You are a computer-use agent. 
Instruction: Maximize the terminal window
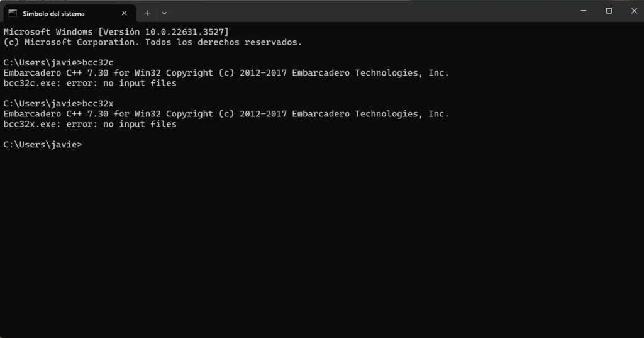(x=609, y=11)
